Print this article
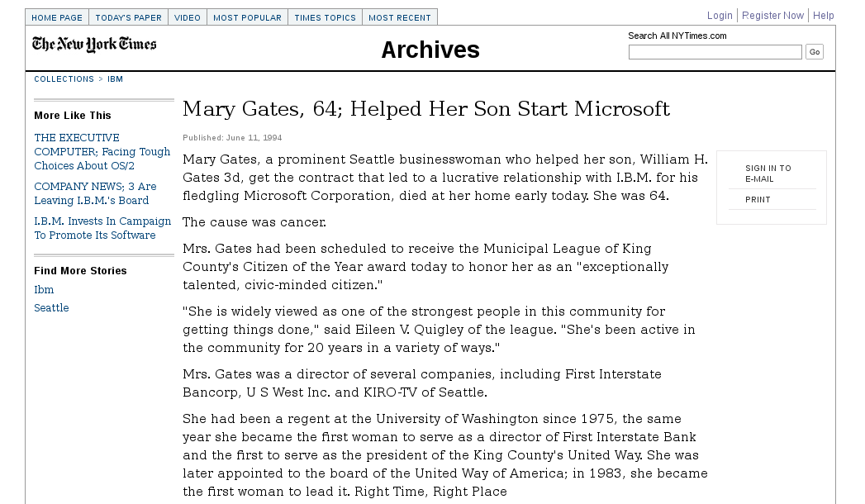The width and height of the screenshot is (865, 504). [x=758, y=200]
